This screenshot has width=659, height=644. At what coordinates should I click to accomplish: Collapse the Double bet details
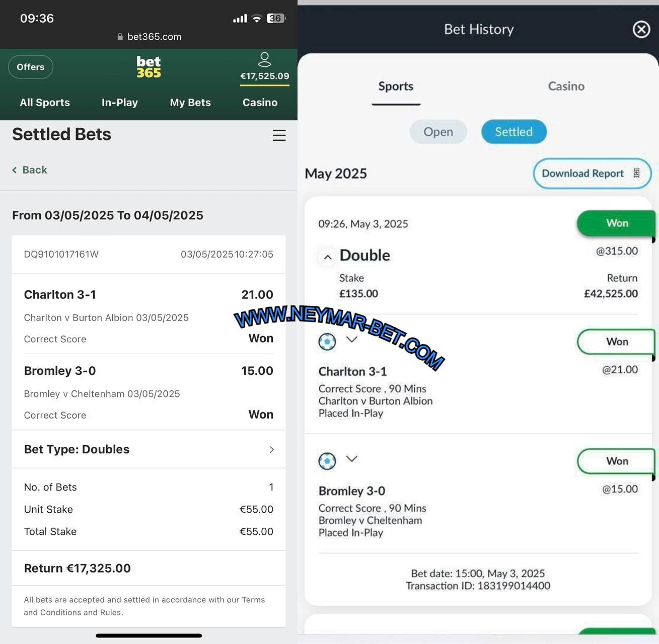tap(327, 257)
